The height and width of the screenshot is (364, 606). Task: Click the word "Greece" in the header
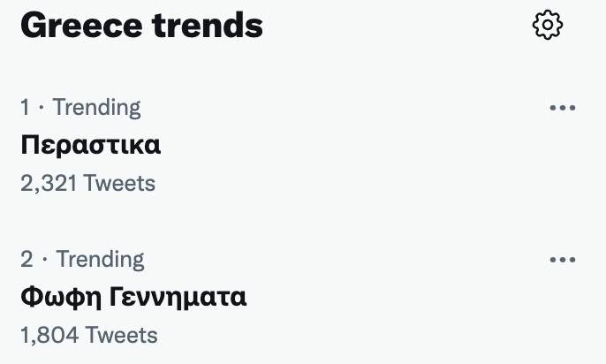click(80, 26)
